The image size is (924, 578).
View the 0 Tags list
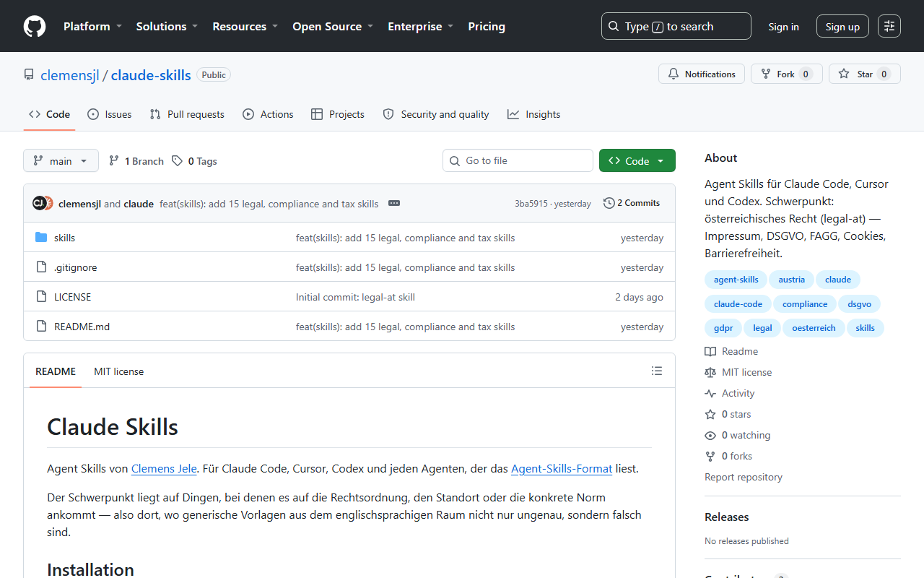click(x=195, y=161)
